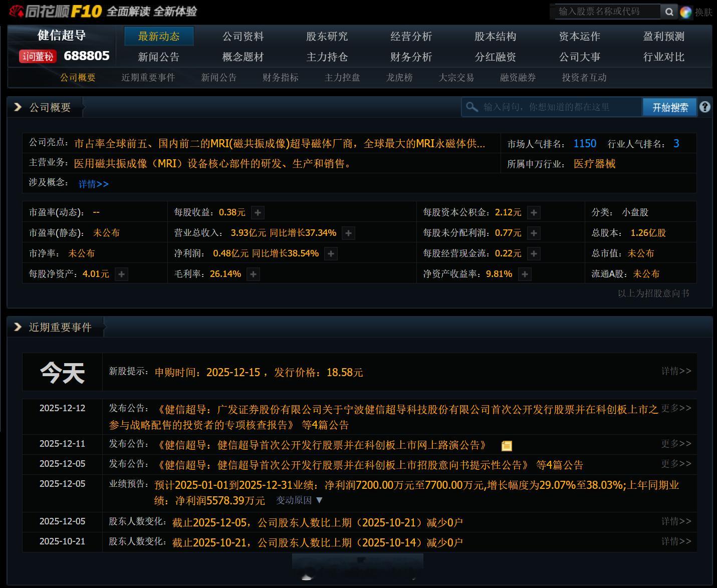The height and width of the screenshot is (588, 717).
Task: Expand the plus next to 每股收益
Action: coord(258,212)
